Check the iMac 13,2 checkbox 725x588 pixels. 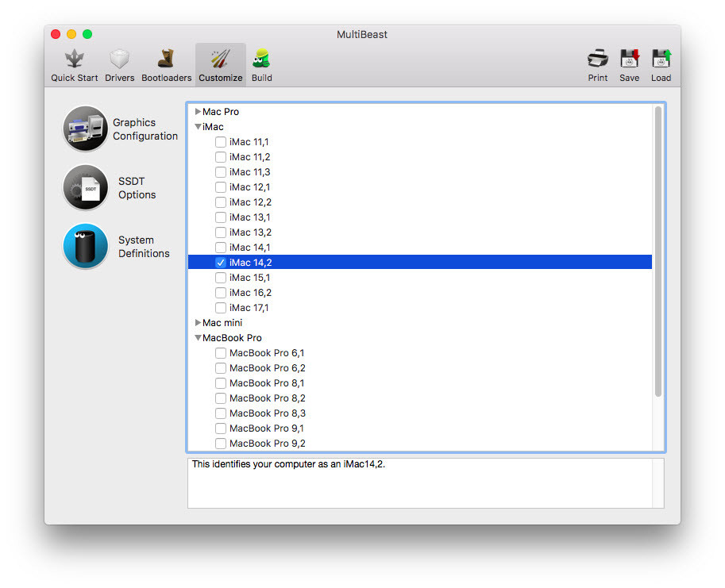click(221, 233)
